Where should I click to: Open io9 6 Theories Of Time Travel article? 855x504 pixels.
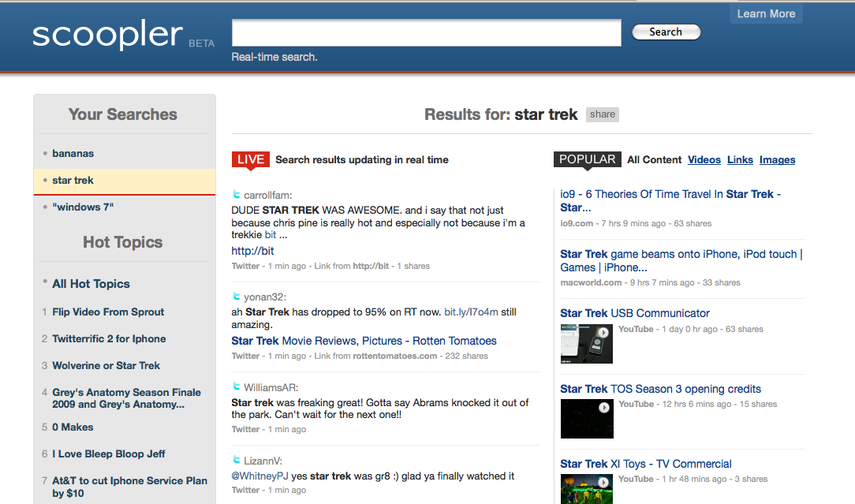[670, 200]
